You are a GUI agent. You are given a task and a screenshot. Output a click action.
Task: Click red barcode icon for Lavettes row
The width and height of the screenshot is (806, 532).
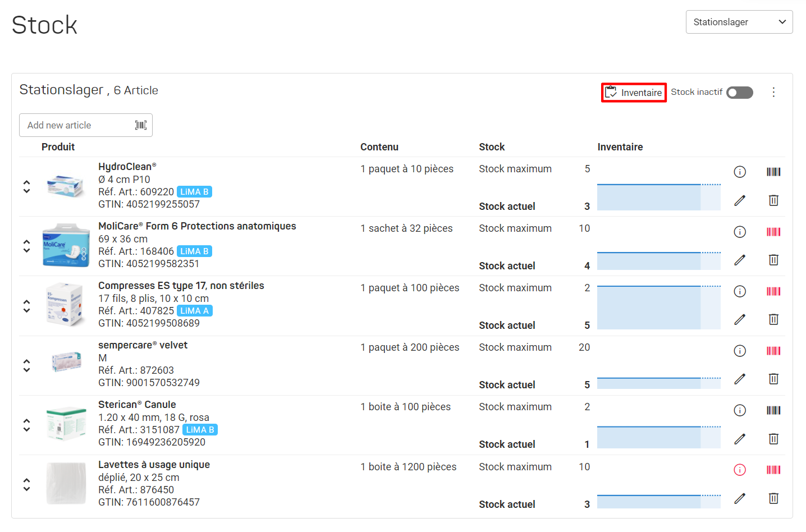tap(773, 470)
